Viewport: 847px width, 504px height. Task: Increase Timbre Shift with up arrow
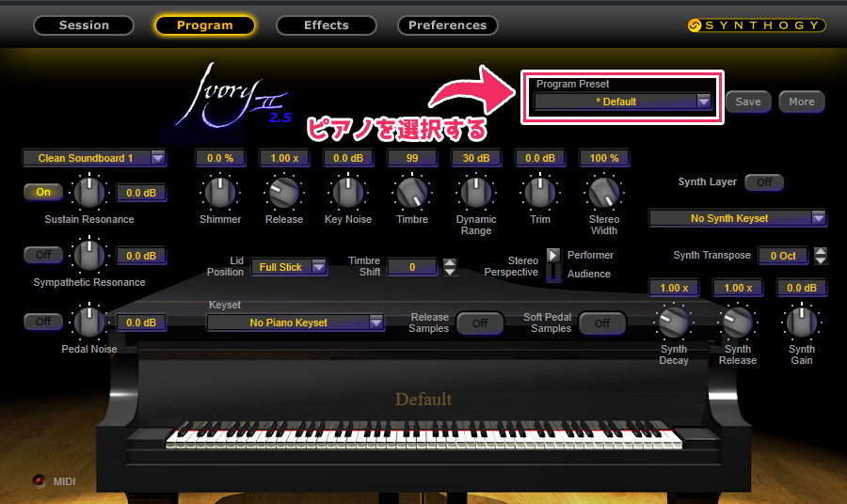(x=450, y=262)
